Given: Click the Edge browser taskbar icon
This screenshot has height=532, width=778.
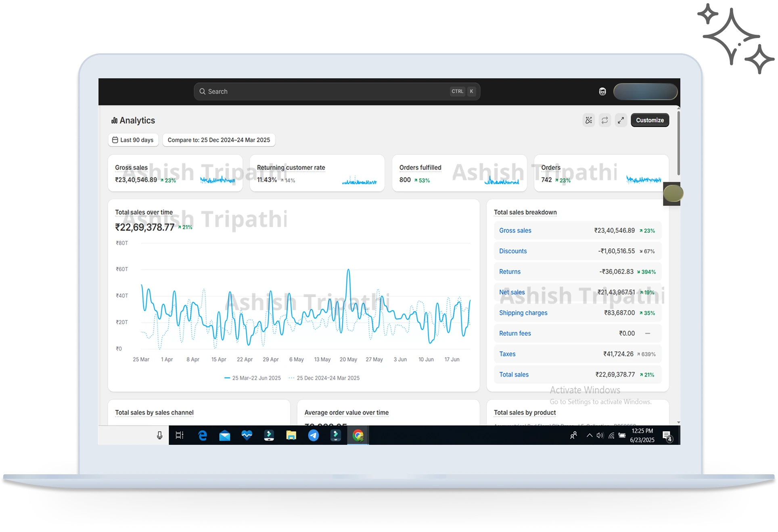Looking at the screenshot, I should [x=203, y=436].
